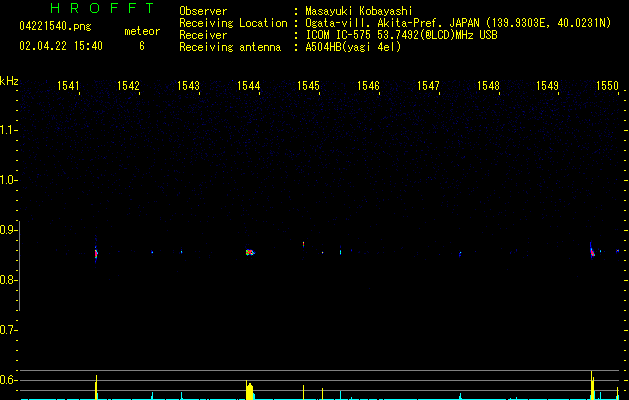Click the 1546 time axis label
Image resolution: width=629 pixels, height=400 pixels.
pos(368,85)
